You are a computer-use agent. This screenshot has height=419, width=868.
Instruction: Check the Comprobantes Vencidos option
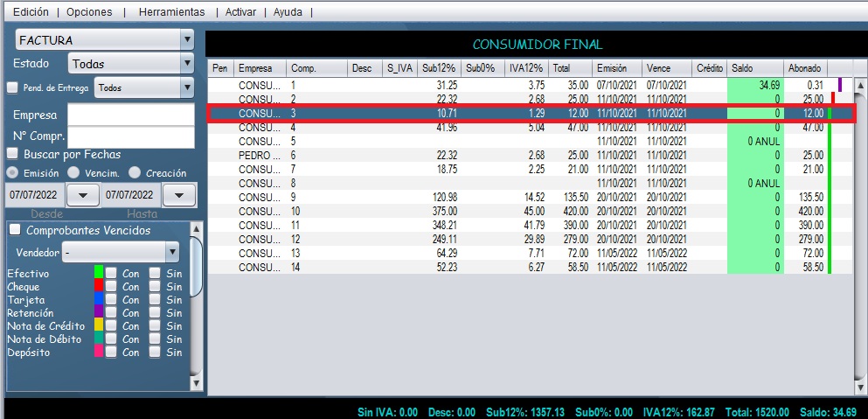coord(15,230)
